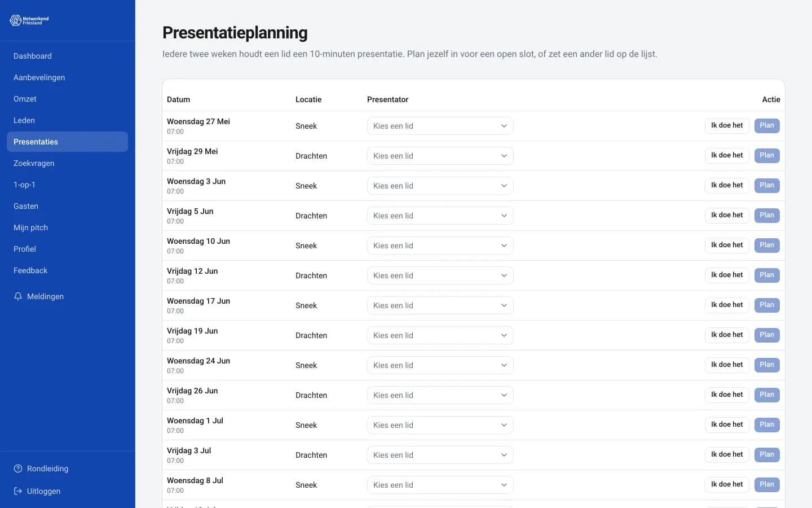Viewport: 812px width, 508px height.
Task: Open the Feedback page
Action: (67, 270)
